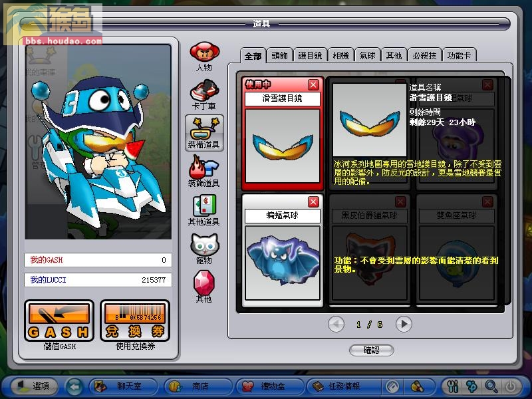Open the 其他 ruby gem category
This screenshot has width=532, height=399.
coord(204,287)
